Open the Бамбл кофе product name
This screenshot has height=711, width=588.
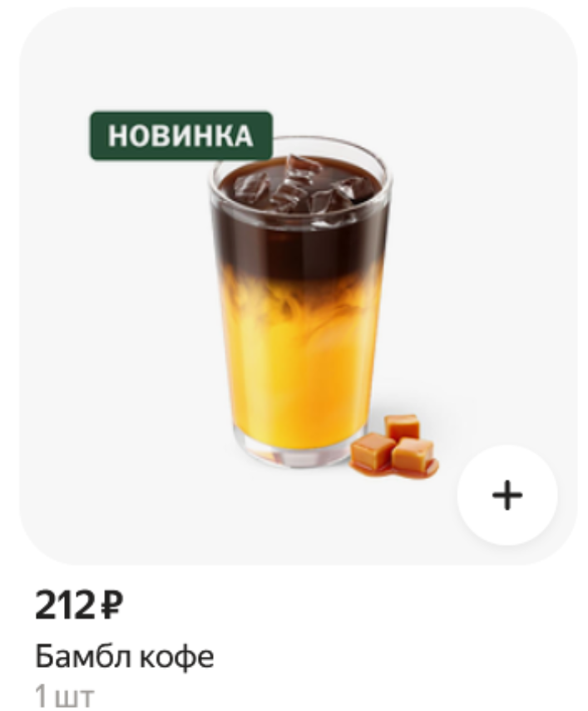[124, 656]
